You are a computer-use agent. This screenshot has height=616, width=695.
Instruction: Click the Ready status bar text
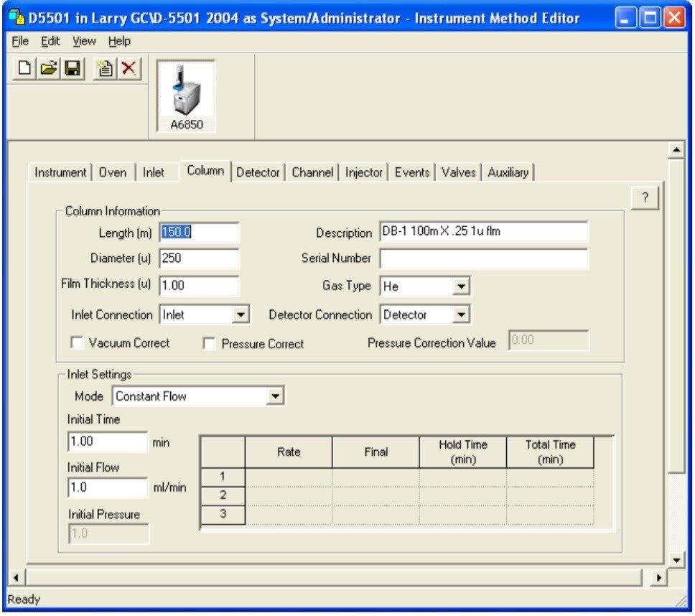pyautogui.click(x=24, y=599)
